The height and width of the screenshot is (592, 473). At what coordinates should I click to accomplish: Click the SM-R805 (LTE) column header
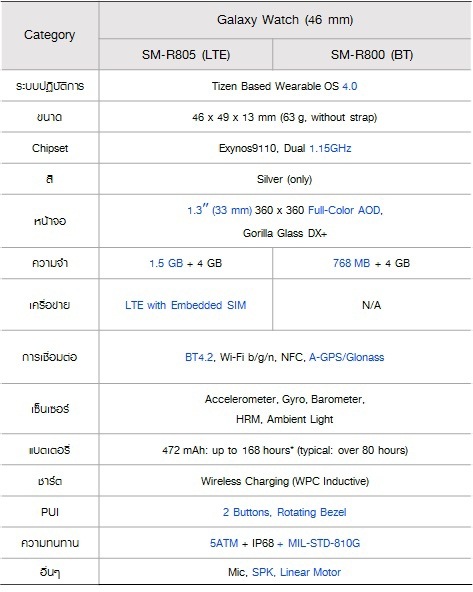click(186, 55)
